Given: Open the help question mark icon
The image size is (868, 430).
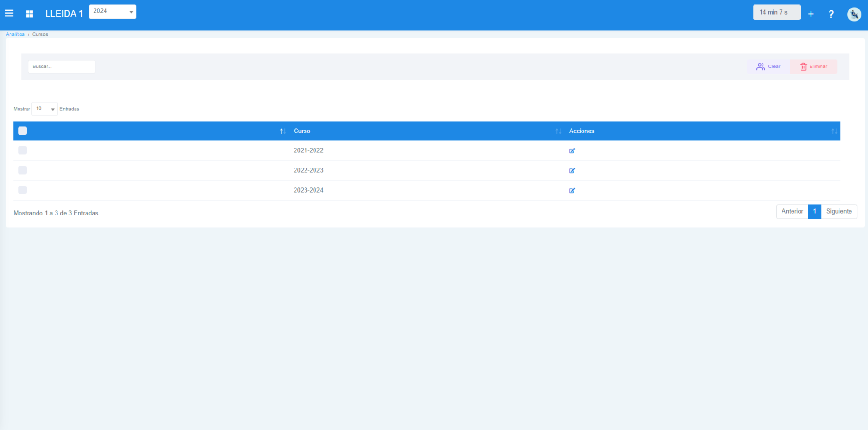Looking at the screenshot, I should click(831, 14).
